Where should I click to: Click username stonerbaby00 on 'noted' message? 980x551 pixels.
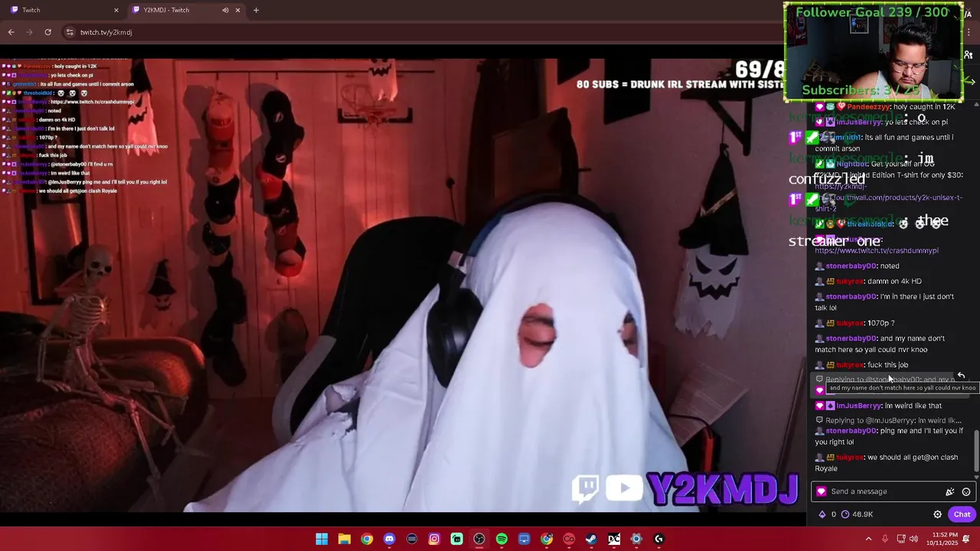coord(851,266)
